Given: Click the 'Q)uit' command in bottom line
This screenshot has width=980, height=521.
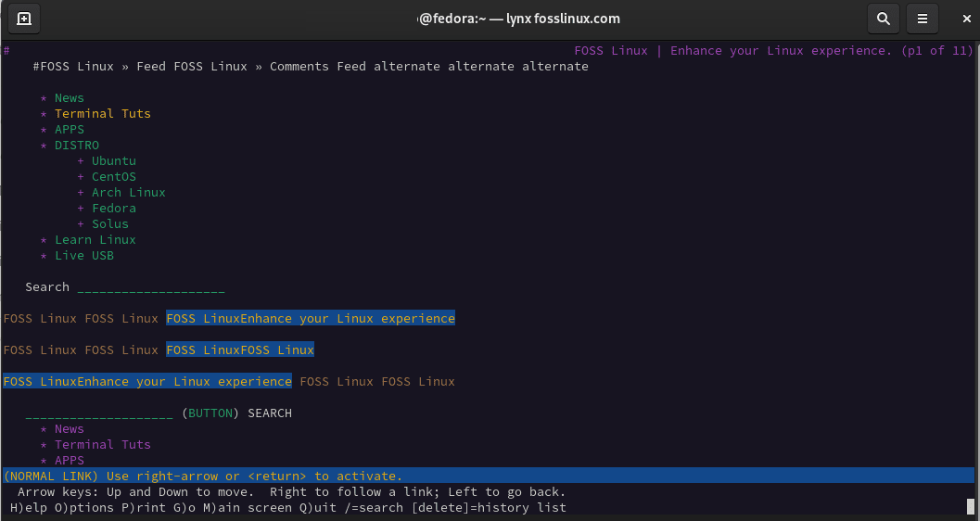Looking at the screenshot, I should click(x=317, y=508).
